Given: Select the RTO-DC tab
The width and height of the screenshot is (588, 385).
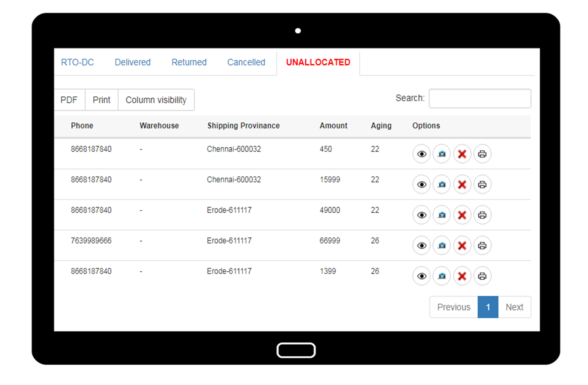Looking at the screenshot, I should 78,62.
